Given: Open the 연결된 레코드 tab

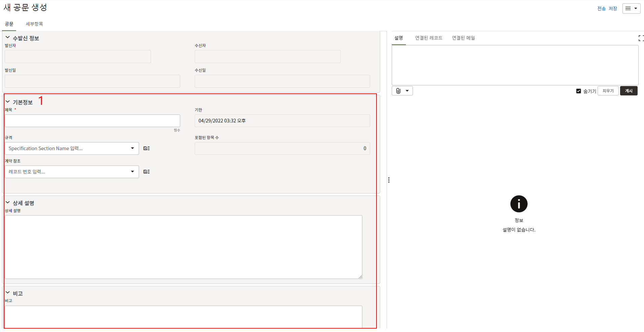Looking at the screenshot, I should [x=428, y=38].
